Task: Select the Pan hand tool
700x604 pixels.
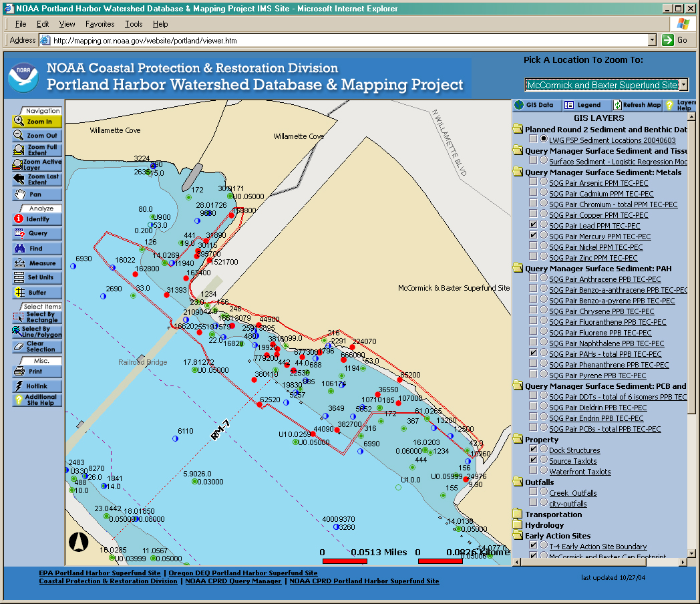Action: [37, 194]
